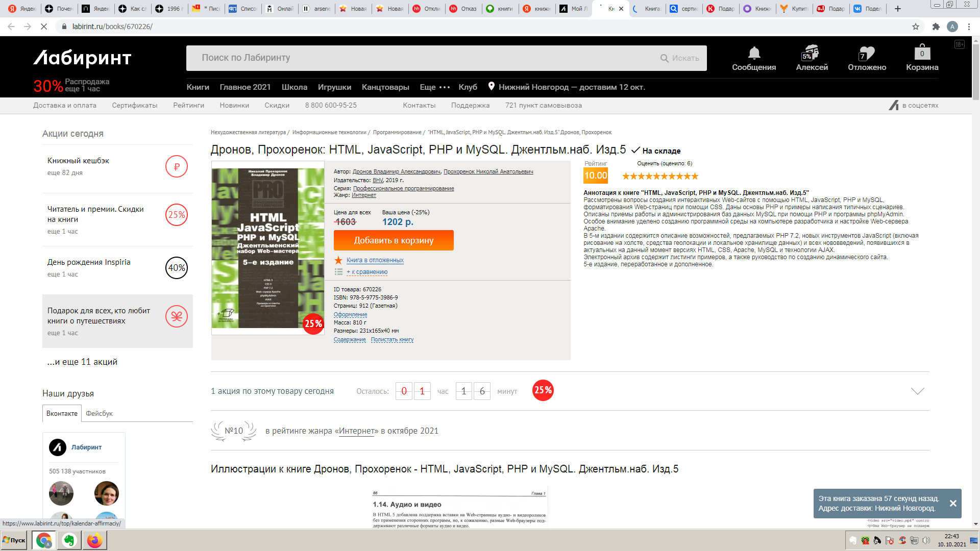Image resolution: width=980 pixels, height=551 pixels.
Task: Open the Клуб menu item
Action: (468, 87)
